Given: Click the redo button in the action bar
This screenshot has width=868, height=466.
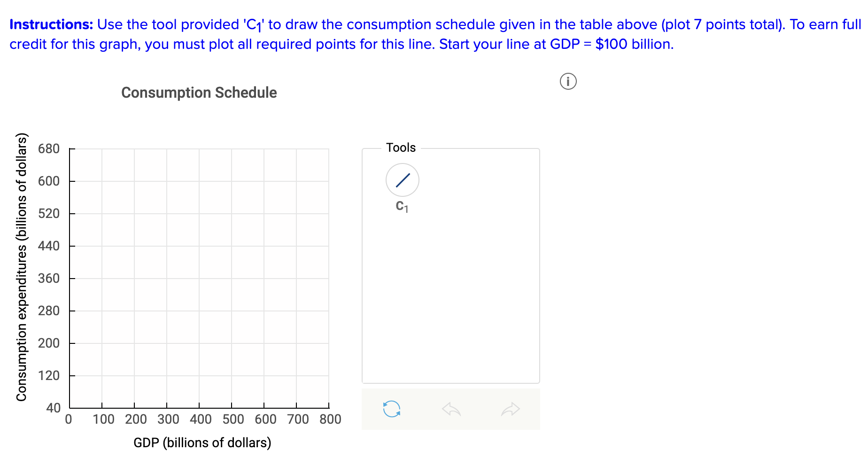Looking at the screenshot, I should [510, 409].
